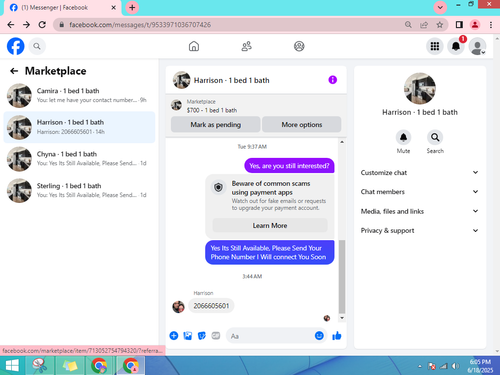Expand Media, files and links section

tap(419, 211)
